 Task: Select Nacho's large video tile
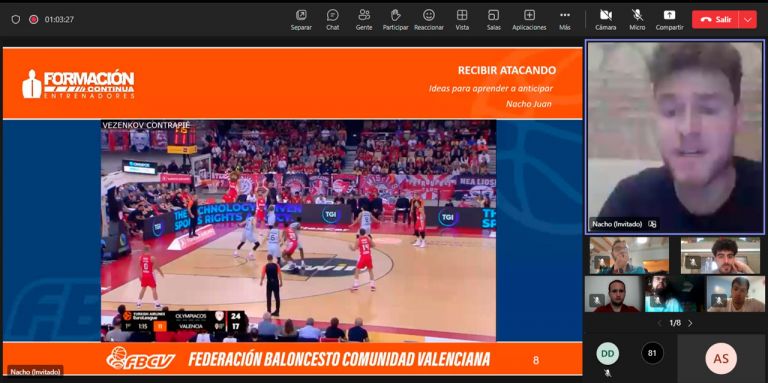pos(674,137)
